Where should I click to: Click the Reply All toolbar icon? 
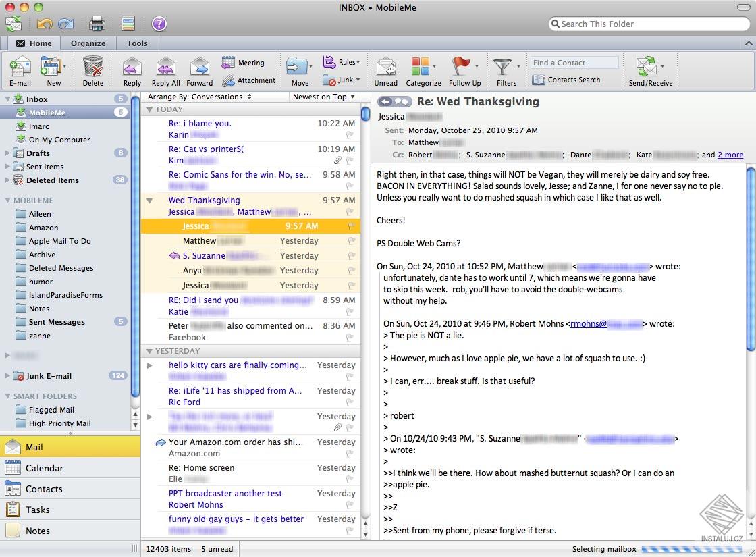pyautogui.click(x=165, y=67)
